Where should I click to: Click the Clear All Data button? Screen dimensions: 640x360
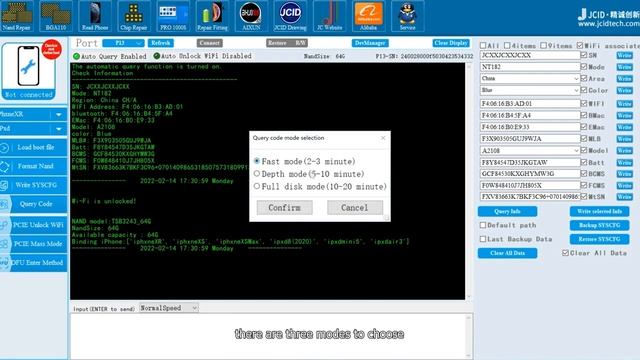(x=507, y=253)
